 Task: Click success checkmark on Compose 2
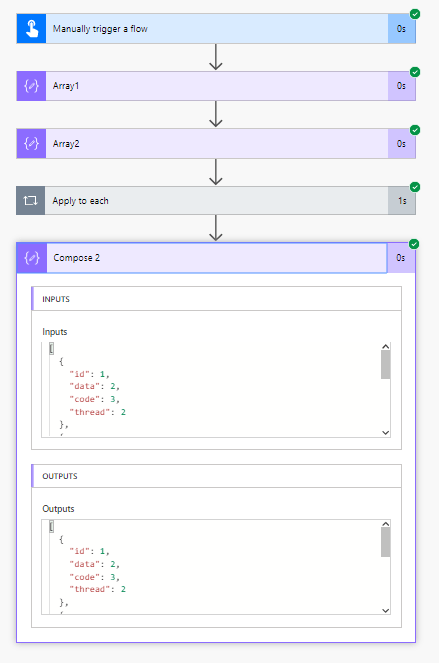414,244
